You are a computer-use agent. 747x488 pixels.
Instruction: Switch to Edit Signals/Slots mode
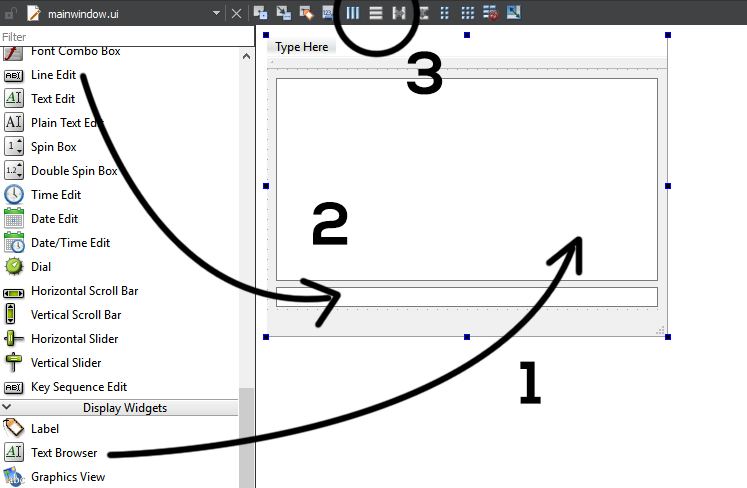283,13
